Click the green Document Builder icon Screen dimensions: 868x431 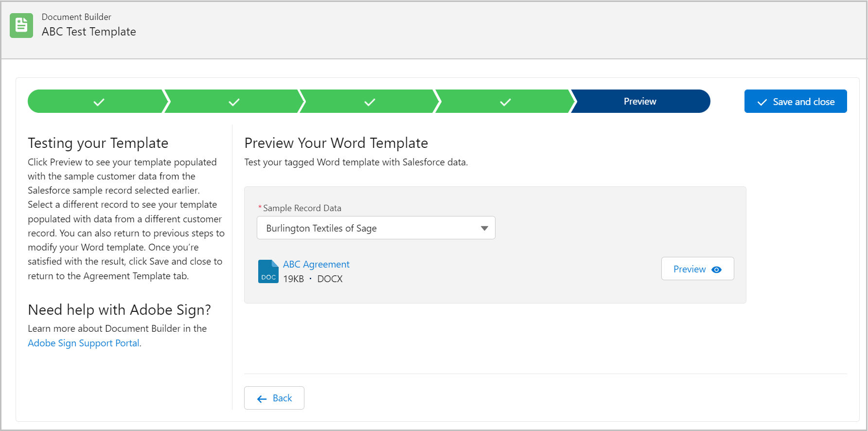[21, 25]
